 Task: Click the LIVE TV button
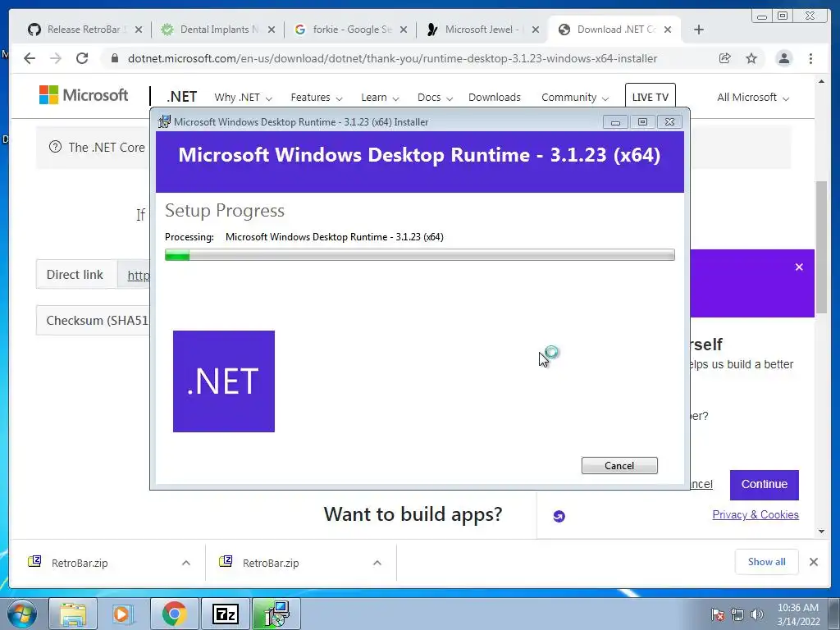pyautogui.click(x=651, y=97)
